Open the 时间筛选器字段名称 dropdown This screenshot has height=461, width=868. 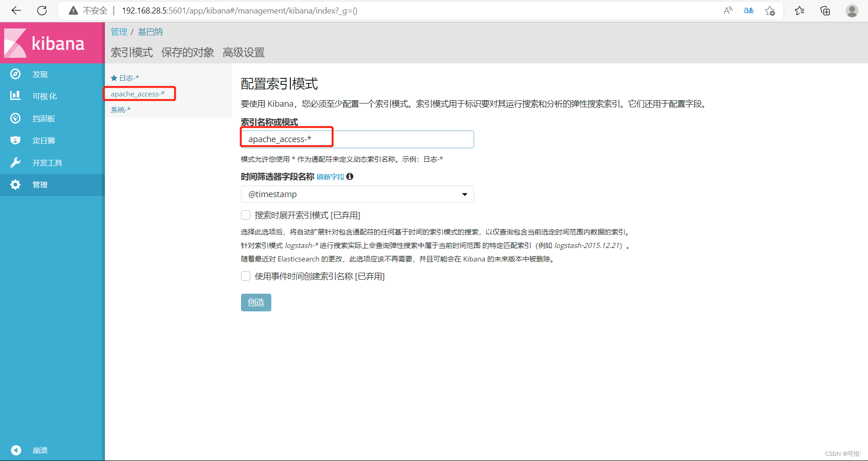pos(464,194)
